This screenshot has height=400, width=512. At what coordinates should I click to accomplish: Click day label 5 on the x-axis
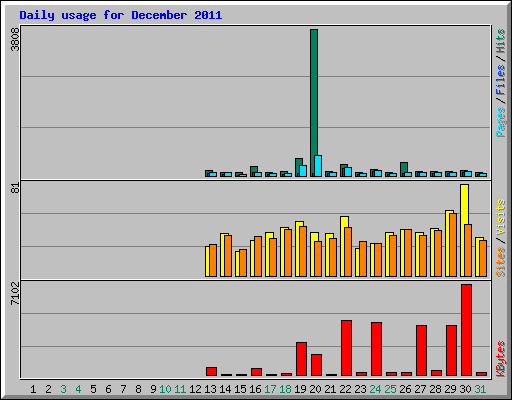93,389
